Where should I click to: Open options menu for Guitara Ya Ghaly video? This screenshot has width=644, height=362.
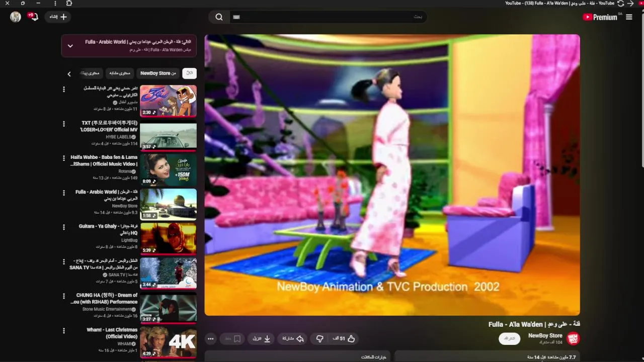click(x=64, y=227)
